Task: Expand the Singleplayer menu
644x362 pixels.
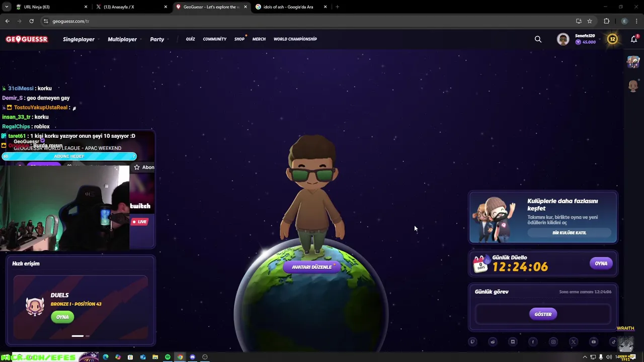Action: 80,39
